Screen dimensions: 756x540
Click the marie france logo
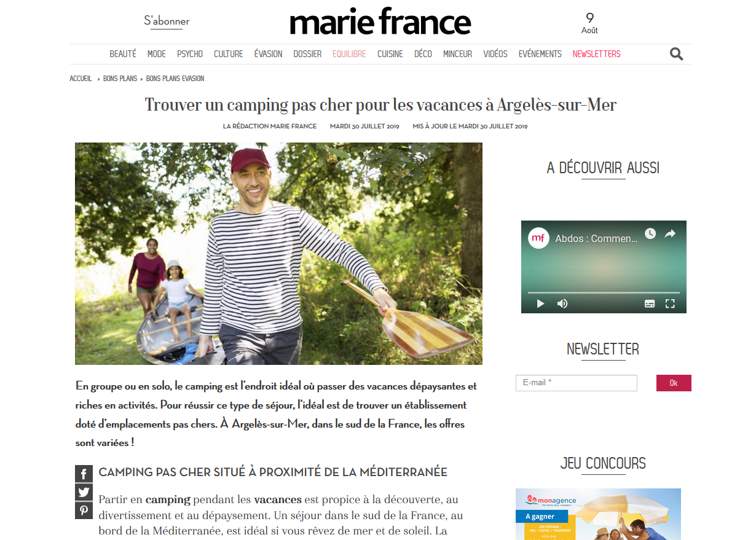380,22
